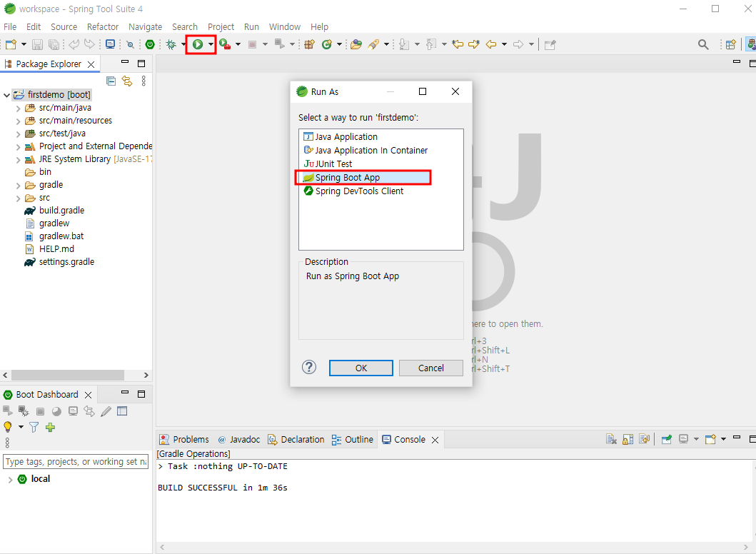
Task: Click Open Console icon in Console toolbar
Action: click(x=711, y=439)
